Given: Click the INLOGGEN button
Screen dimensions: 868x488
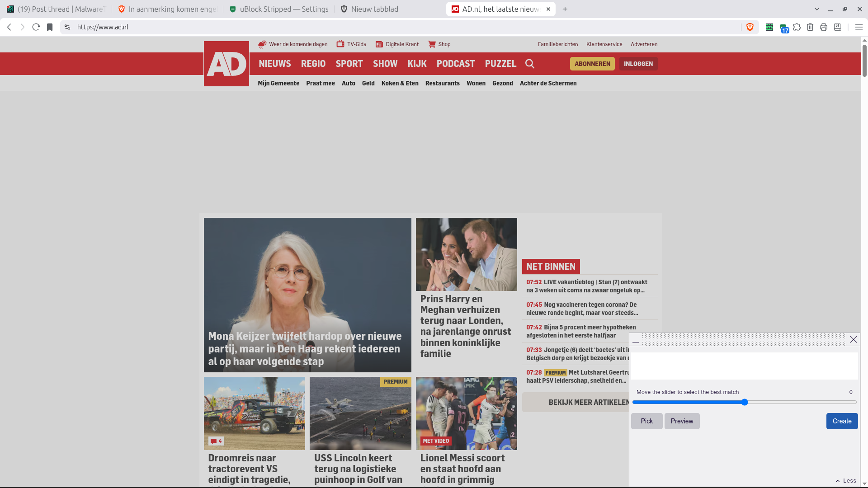Looking at the screenshot, I should (x=638, y=64).
